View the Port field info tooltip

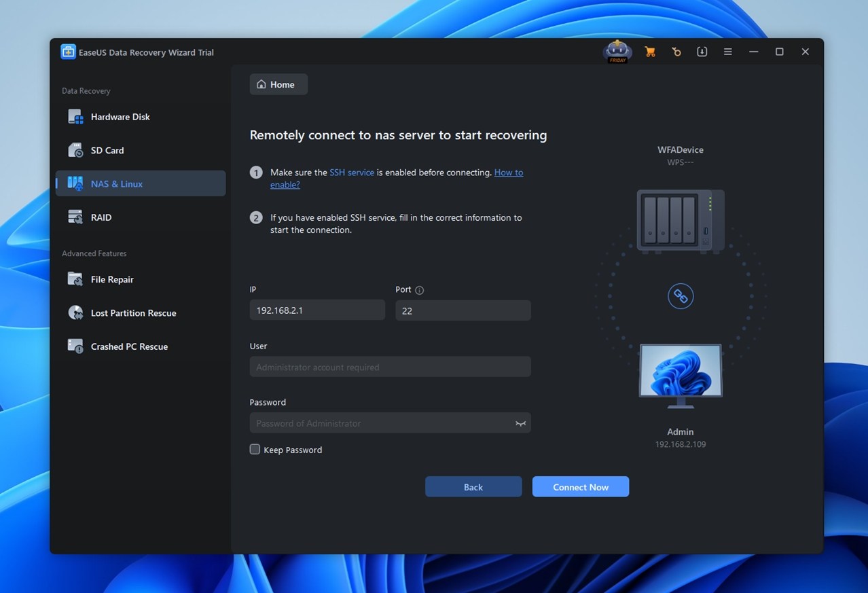(x=420, y=289)
